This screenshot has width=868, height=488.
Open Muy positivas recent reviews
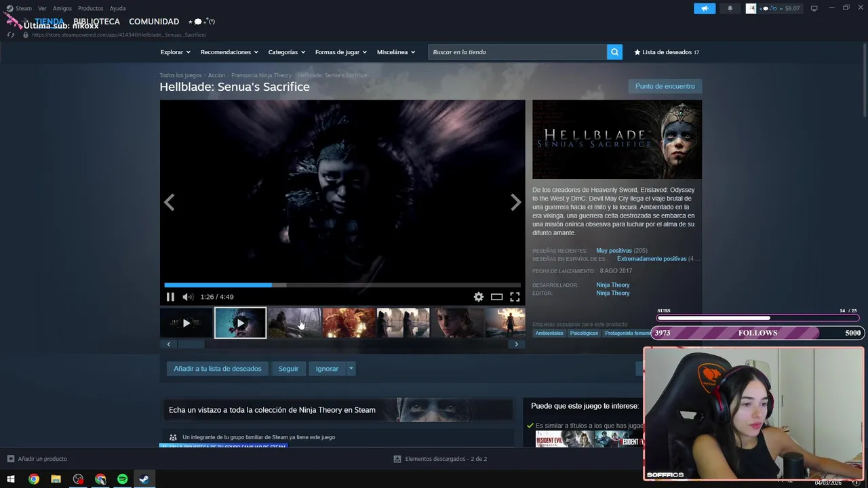tap(614, 251)
